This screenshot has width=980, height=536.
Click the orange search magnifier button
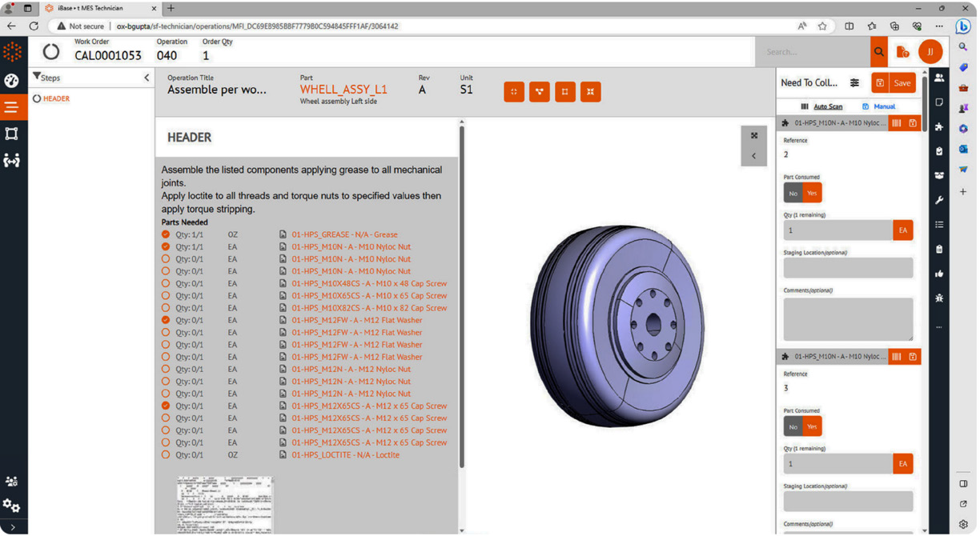click(879, 52)
